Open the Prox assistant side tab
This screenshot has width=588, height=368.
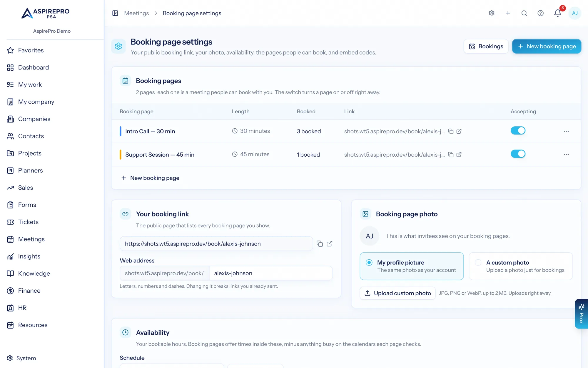[581, 314]
